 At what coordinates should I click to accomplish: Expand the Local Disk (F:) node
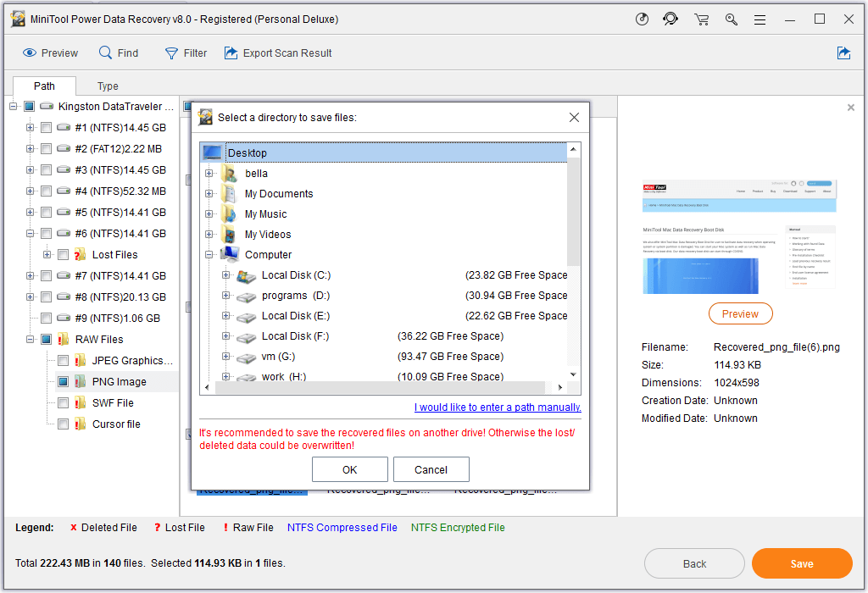point(225,335)
